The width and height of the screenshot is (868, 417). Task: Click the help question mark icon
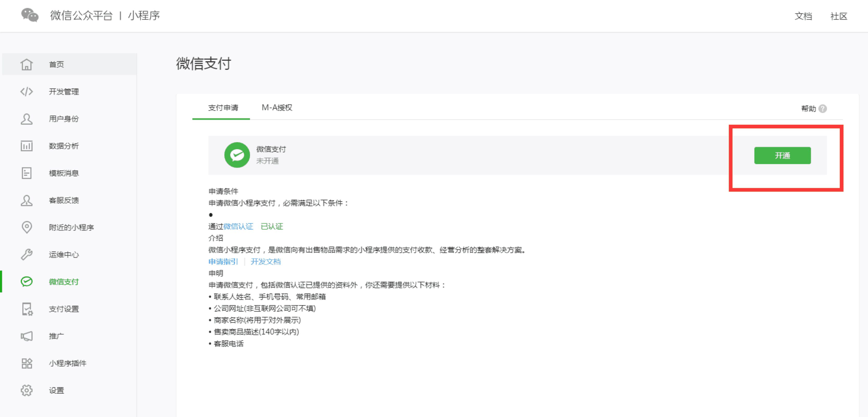[822, 109]
